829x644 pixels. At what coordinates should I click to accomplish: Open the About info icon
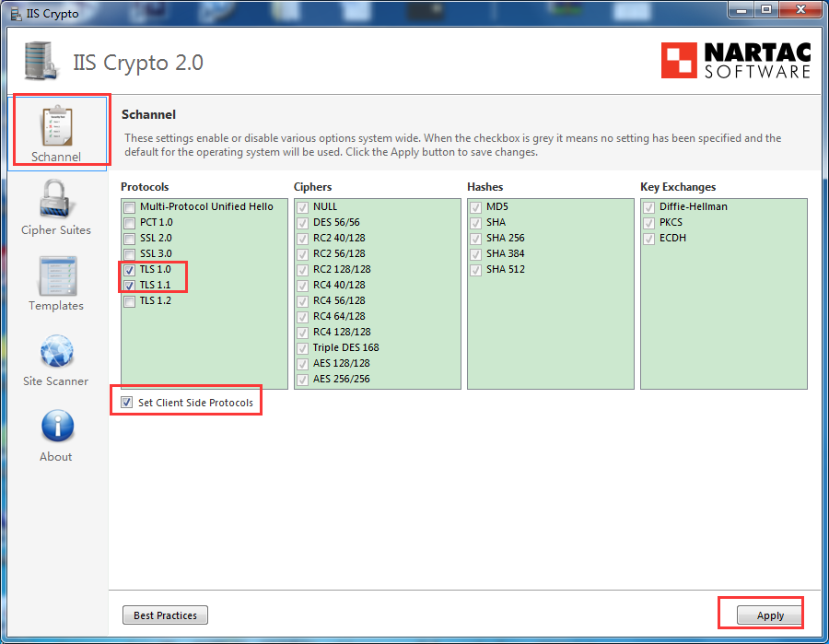click(x=57, y=427)
